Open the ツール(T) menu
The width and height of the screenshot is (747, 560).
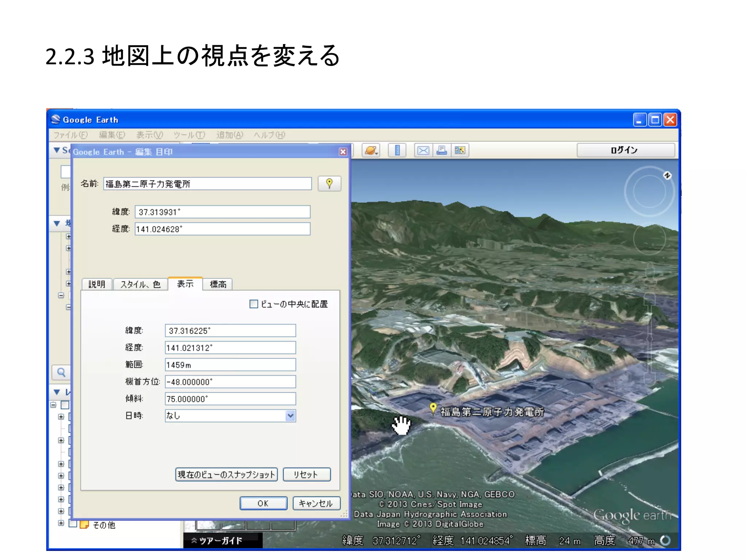pyautogui.click(x=189, y=135)
